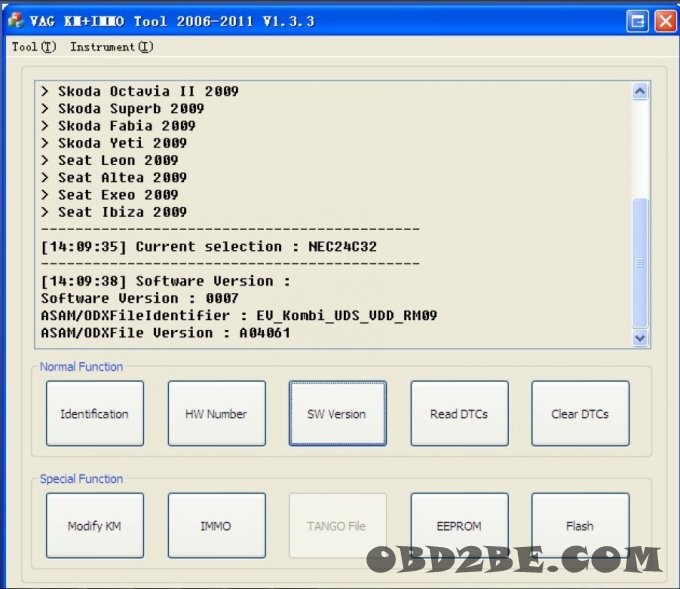Click the Identification button
The width and height of the screenshot is (680, 589).
click(95, 413)
